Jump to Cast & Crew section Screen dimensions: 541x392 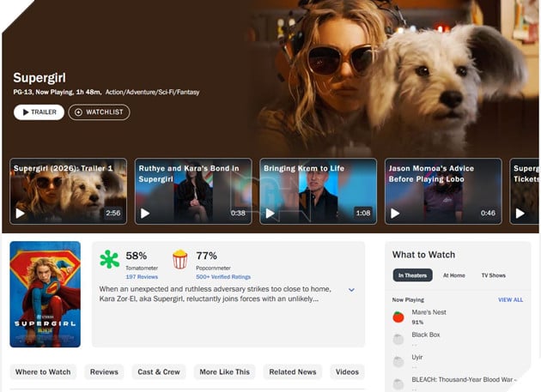coord(159,372)
